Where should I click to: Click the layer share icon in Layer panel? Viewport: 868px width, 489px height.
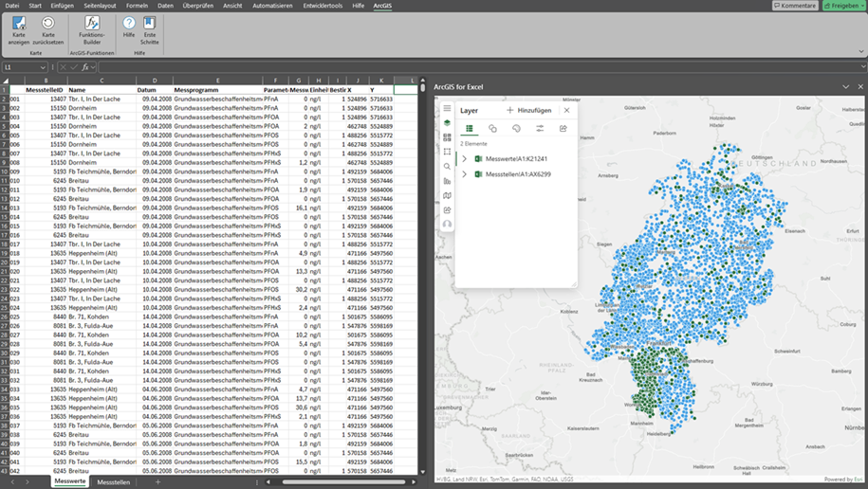[x=563, y=128]
